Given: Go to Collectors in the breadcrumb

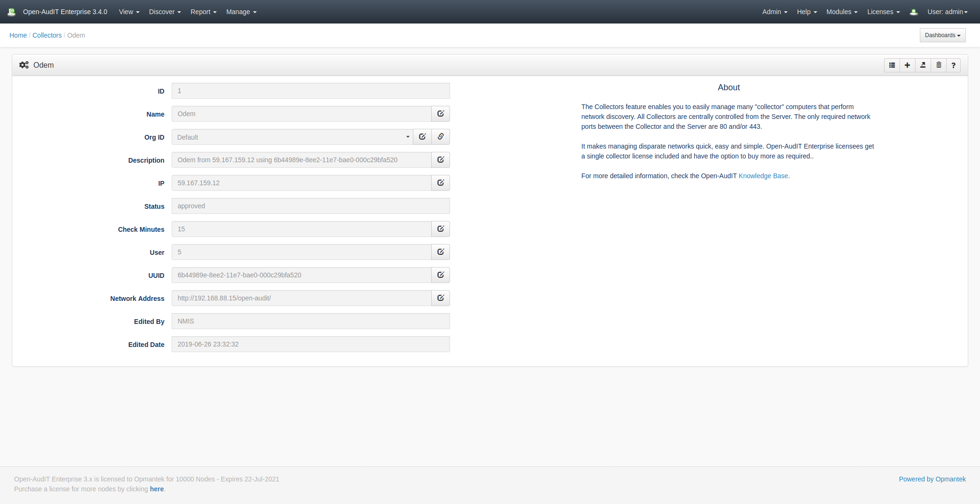Looking at the screenshot, I should pyautogui.click(x=47, y=35).
